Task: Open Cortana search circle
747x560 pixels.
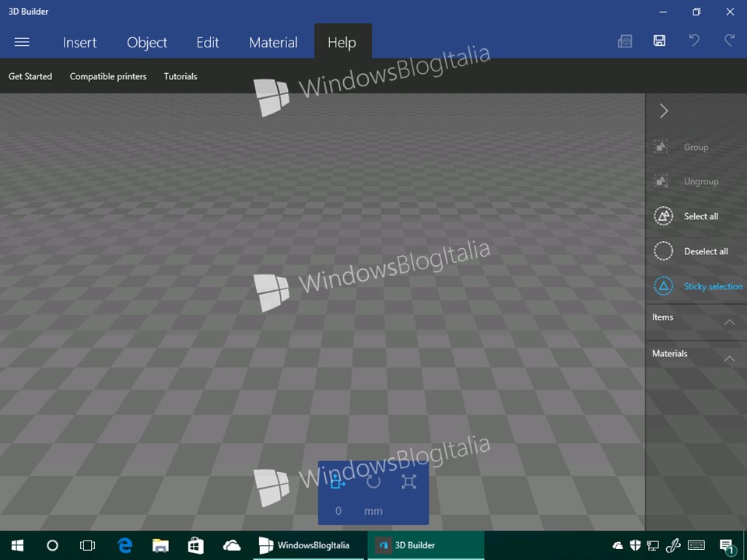Action: pos(52,545)
